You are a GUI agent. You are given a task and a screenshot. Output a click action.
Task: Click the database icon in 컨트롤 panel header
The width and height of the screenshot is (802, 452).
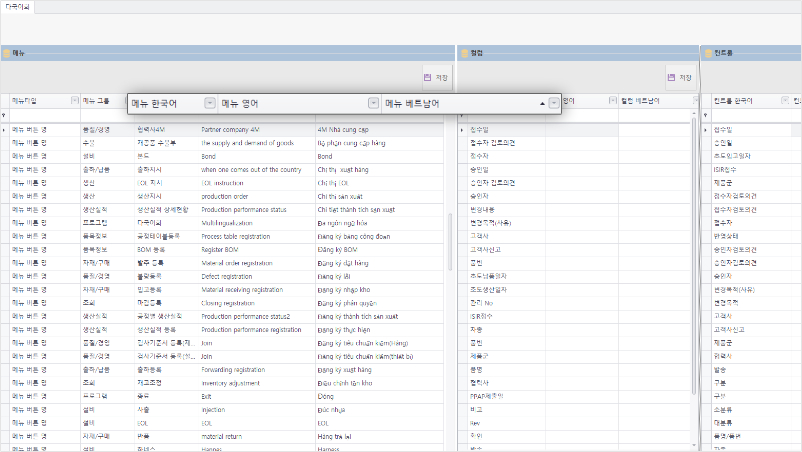coord(708,53)
